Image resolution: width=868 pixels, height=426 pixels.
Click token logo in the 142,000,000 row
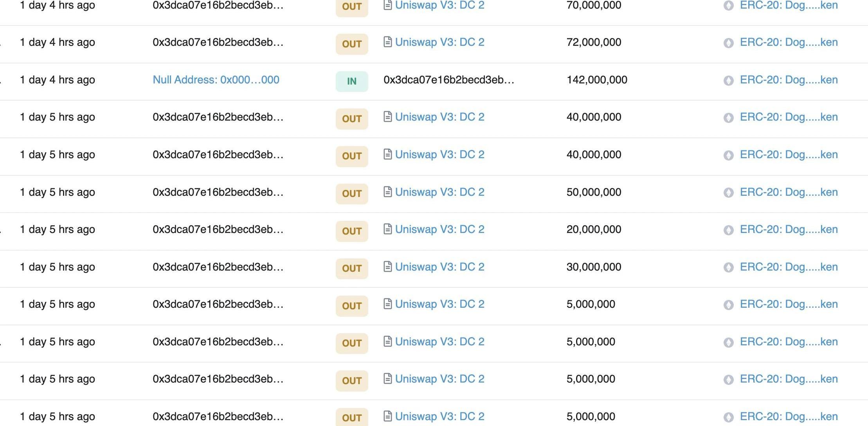pyautogui.click(x=728, y=80)
